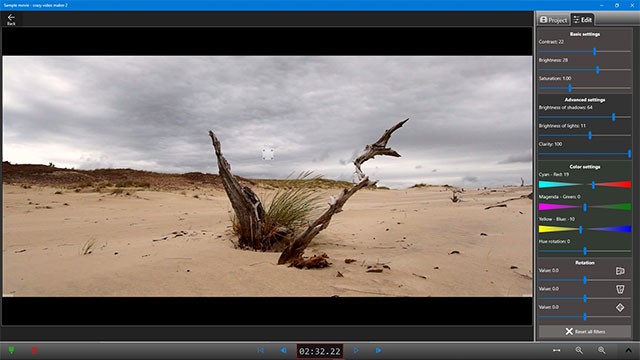Adjust the first Rotation value slider
640x360 pixels.
(x=584, y=280)
